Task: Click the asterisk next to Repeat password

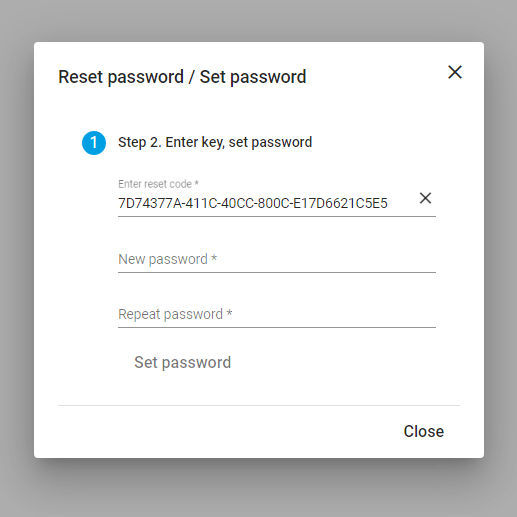Action: (229, 312)
